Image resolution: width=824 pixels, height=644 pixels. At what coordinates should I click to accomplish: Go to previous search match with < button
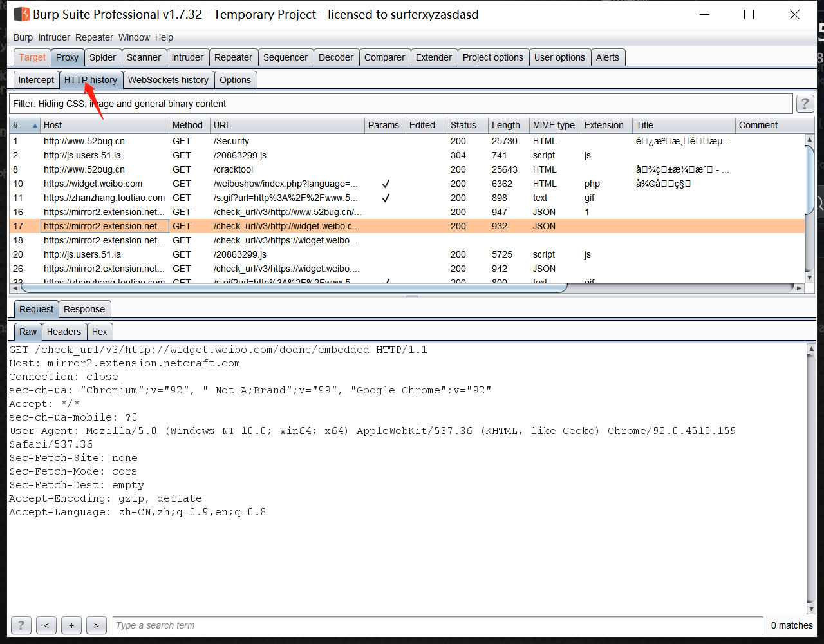(x=46, y=625)
